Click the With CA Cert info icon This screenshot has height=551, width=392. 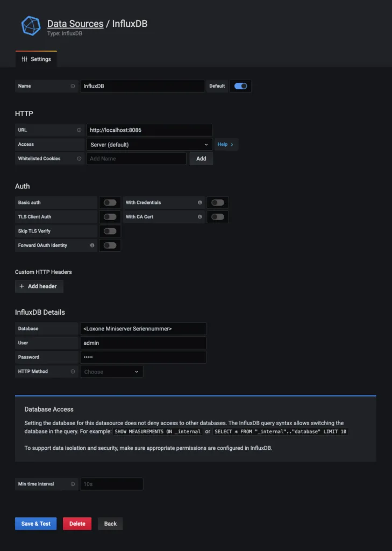(200, 217)
